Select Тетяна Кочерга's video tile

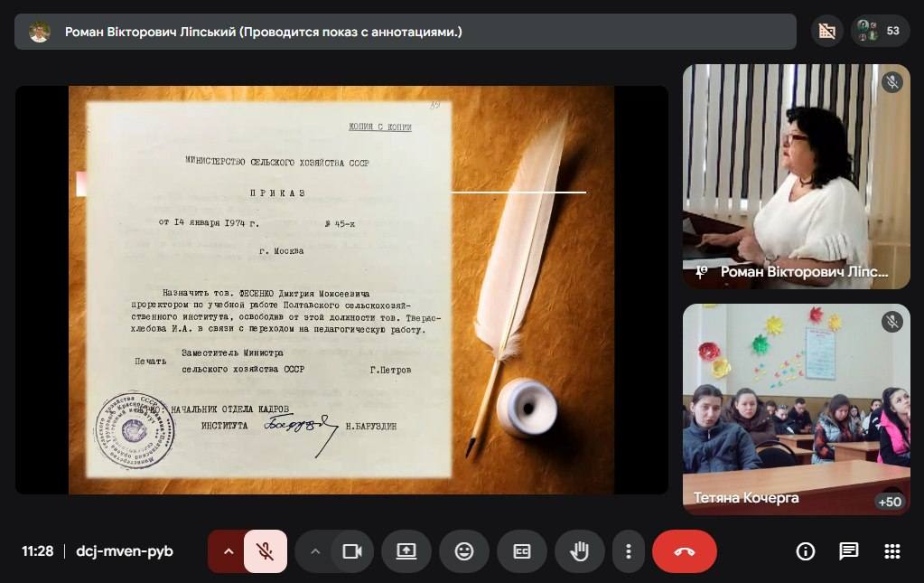pos(796,407)
